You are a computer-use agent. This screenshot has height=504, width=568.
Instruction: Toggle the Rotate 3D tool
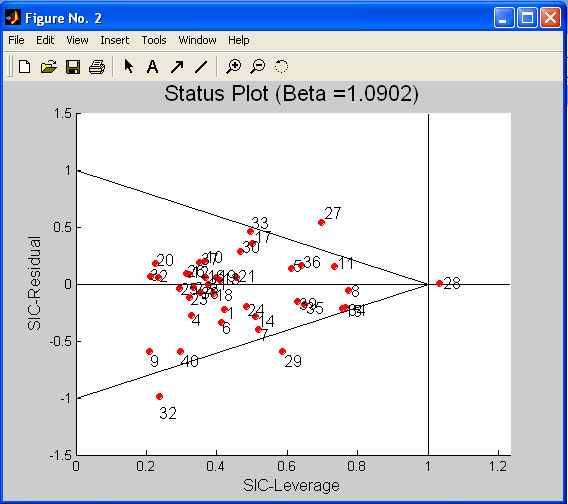click(x=281, y=67)
